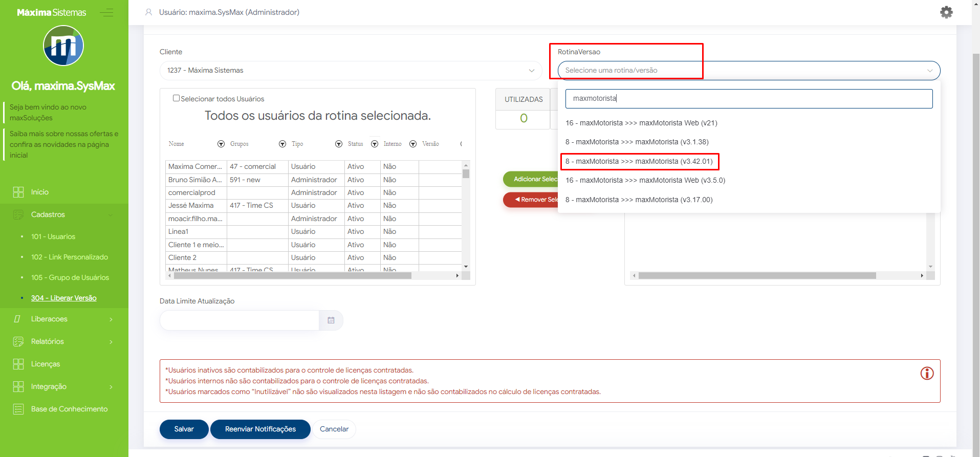The image size is (980, 457).
Task: Click the Relatórios icon in sidebar
Action: tap(18, 341)
